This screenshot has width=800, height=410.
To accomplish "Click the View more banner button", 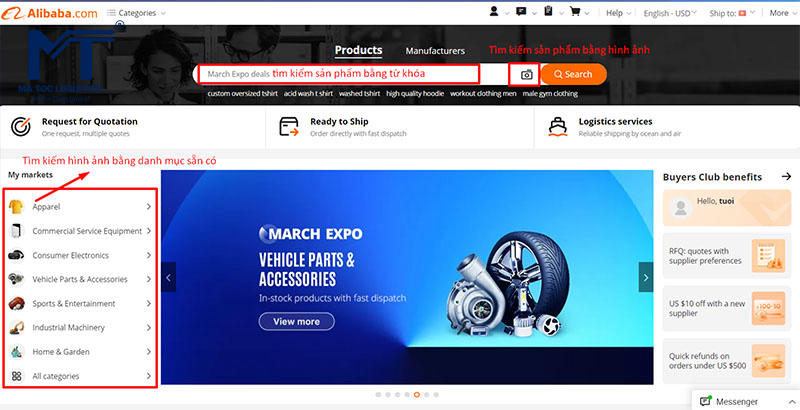I will (x=296, y=321).
